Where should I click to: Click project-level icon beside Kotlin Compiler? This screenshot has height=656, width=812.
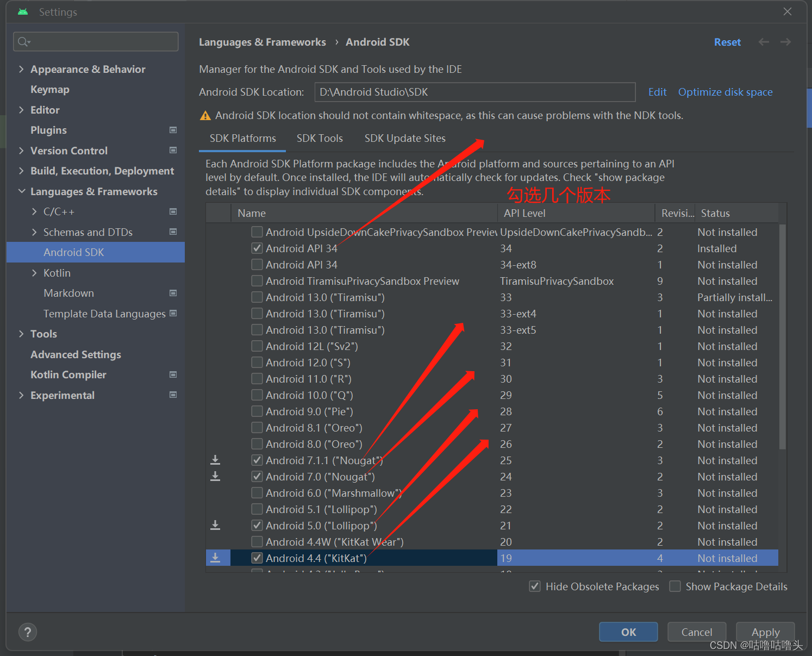(x=173, y=374)
